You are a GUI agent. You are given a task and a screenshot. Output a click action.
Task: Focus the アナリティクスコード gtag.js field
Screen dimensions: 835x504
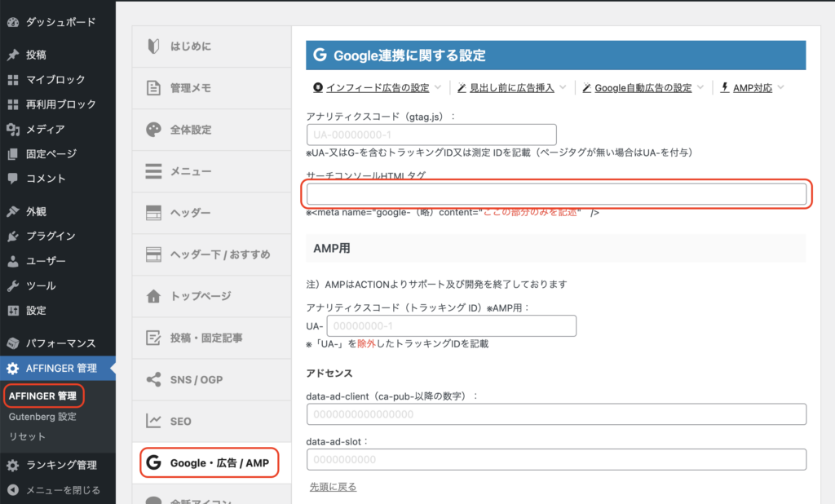pos(431,135)
